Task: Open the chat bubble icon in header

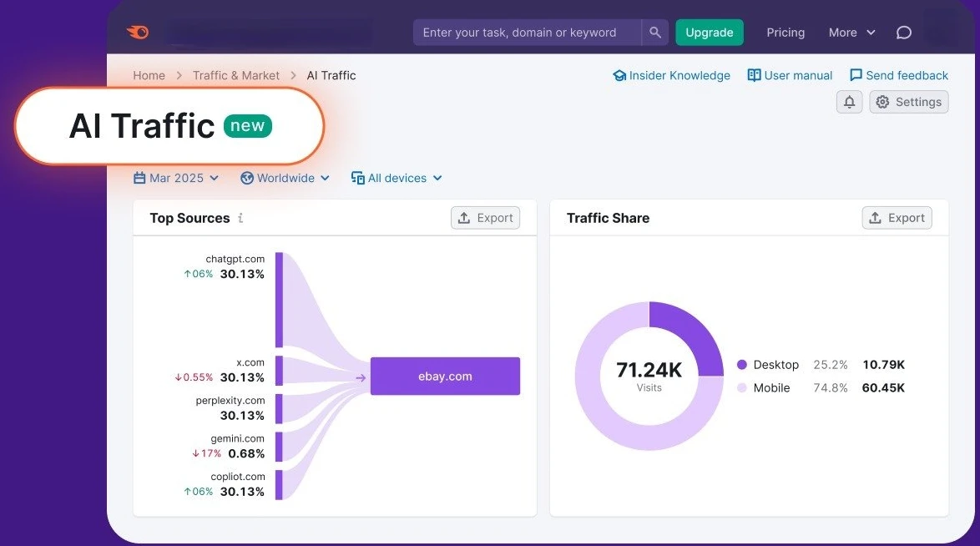Action: pos(904,33)
